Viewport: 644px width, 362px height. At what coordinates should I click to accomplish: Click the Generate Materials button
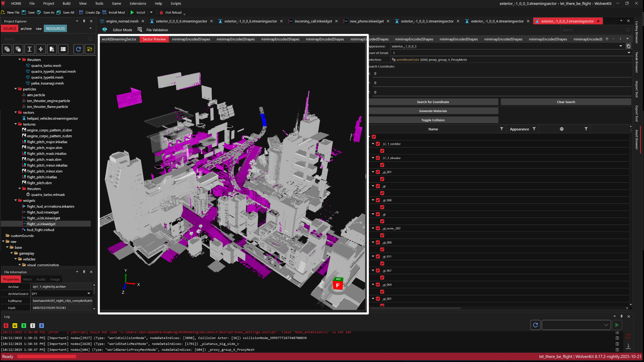(433, 111)
